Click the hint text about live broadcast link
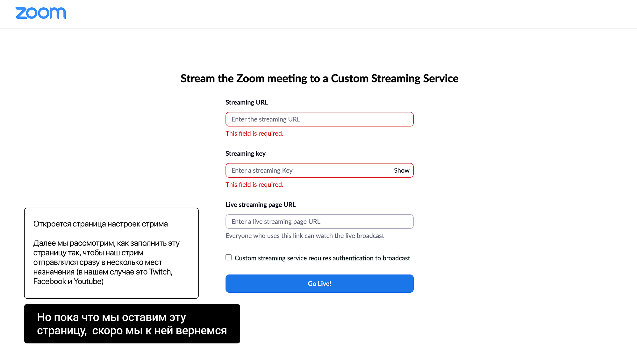 [305, 236]
